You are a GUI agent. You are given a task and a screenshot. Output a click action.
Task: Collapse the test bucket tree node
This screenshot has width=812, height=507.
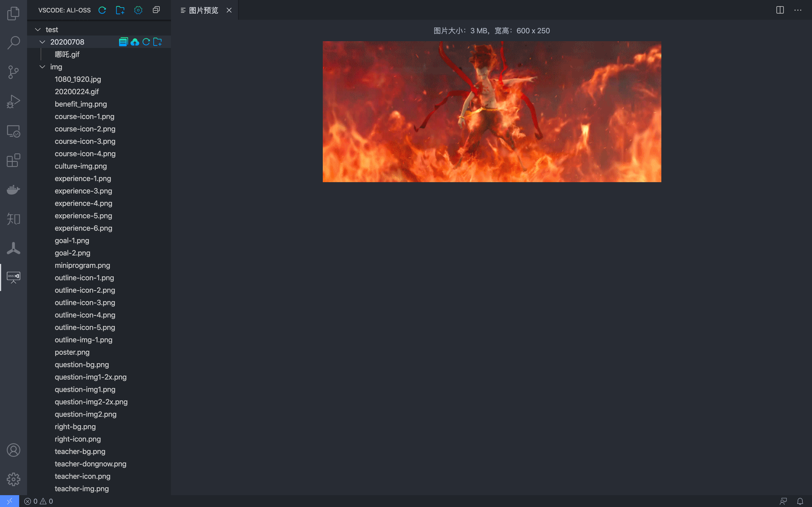(38, 30)
